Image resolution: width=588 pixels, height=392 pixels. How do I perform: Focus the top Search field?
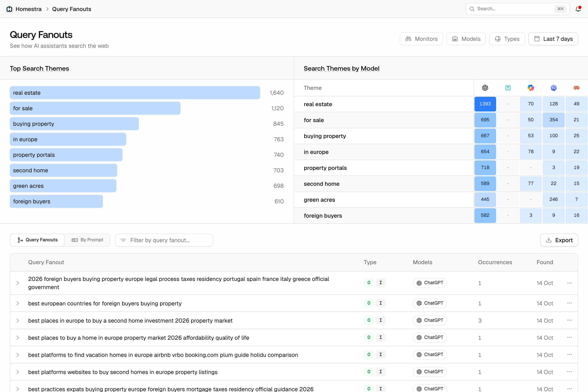tap(518, 9)
